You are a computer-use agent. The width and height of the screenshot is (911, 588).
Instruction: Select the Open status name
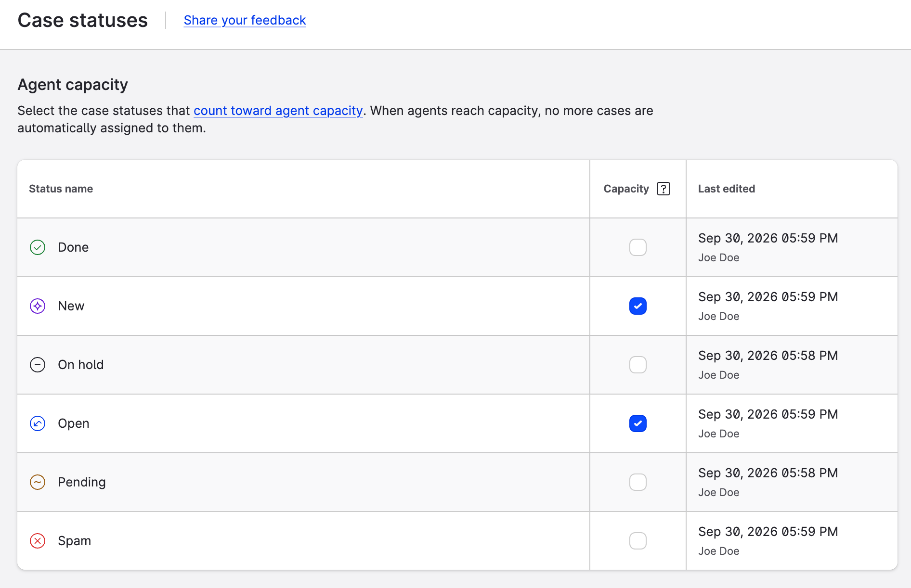click(73, 423)
